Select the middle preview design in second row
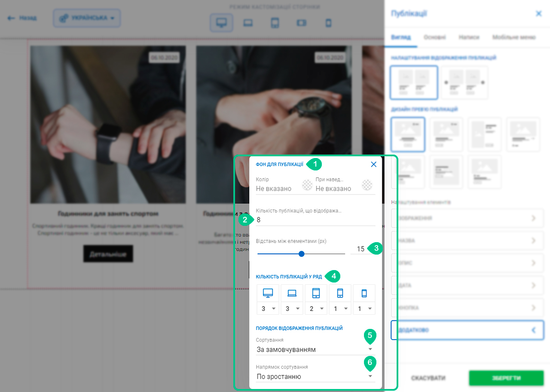This screenshot has width=550, height=392. (x=446, y=172)
